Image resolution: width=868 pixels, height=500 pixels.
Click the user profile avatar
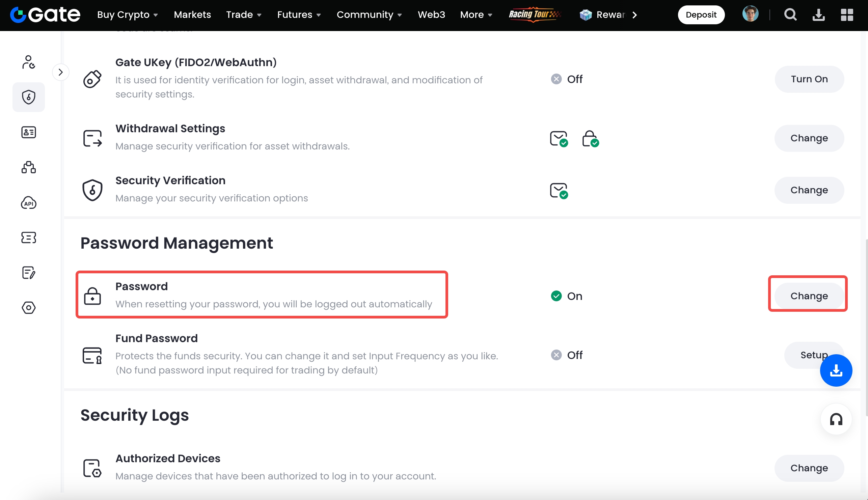pyautogui.click(x=750, y=14)
